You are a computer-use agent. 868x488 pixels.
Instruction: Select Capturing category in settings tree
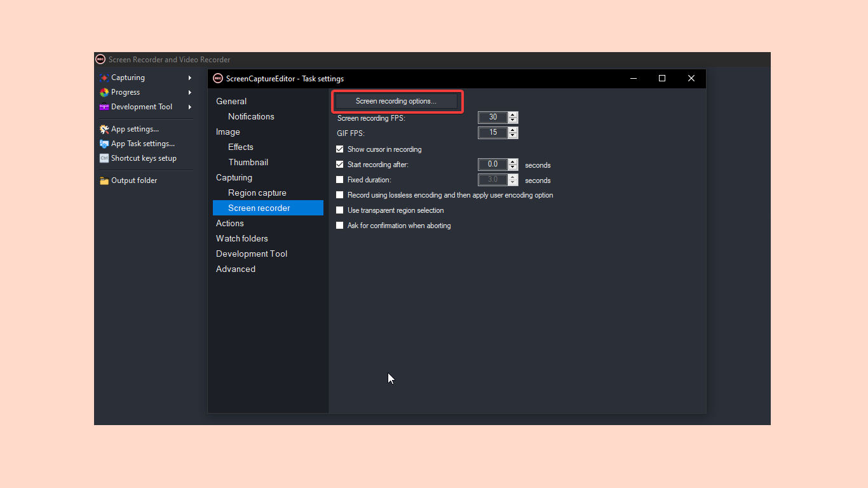point(234,177)
